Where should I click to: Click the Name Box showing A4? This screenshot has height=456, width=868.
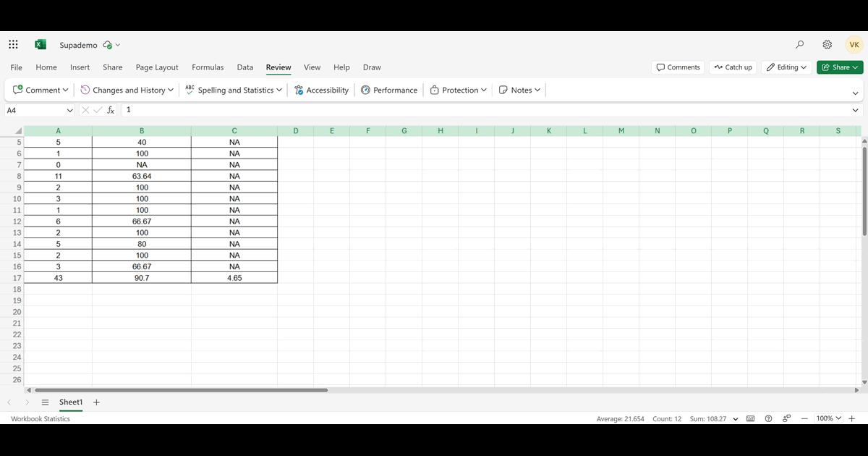[x=34, y=110]
